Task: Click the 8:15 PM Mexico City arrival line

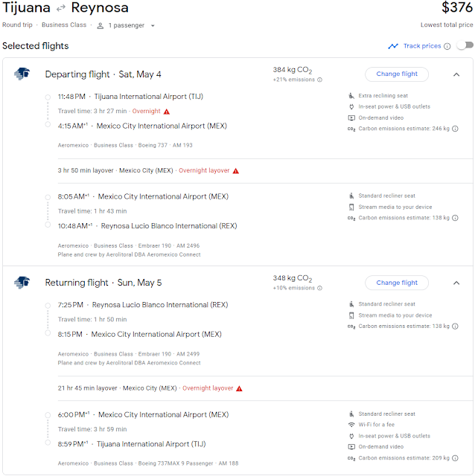Action: [x=139, y=334]
